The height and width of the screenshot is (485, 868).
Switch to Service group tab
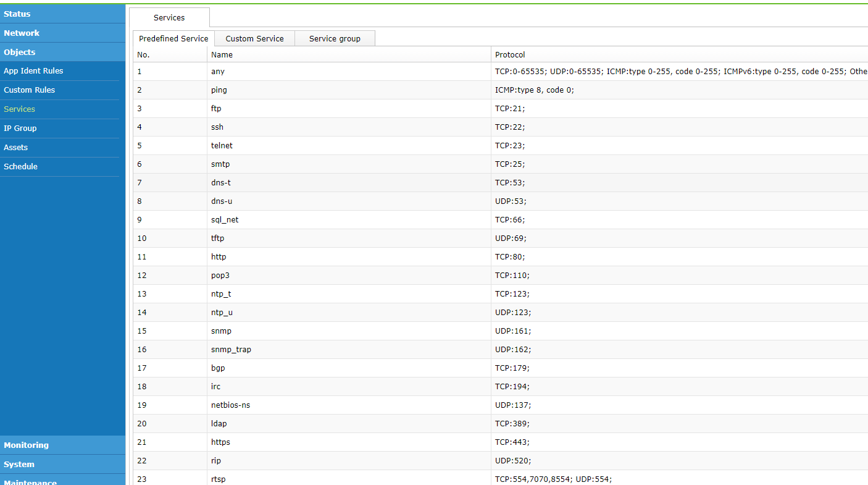335,38
